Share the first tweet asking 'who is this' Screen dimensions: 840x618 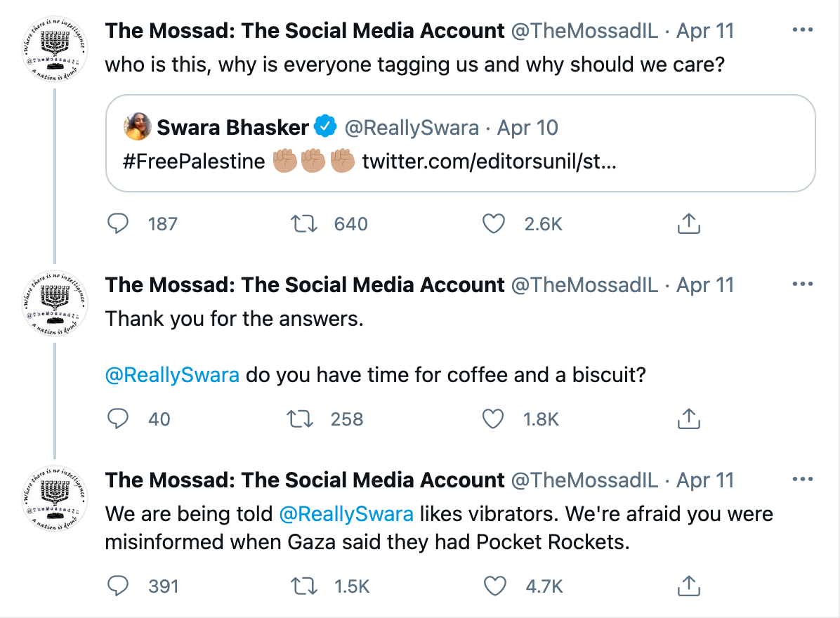[688, 224]
